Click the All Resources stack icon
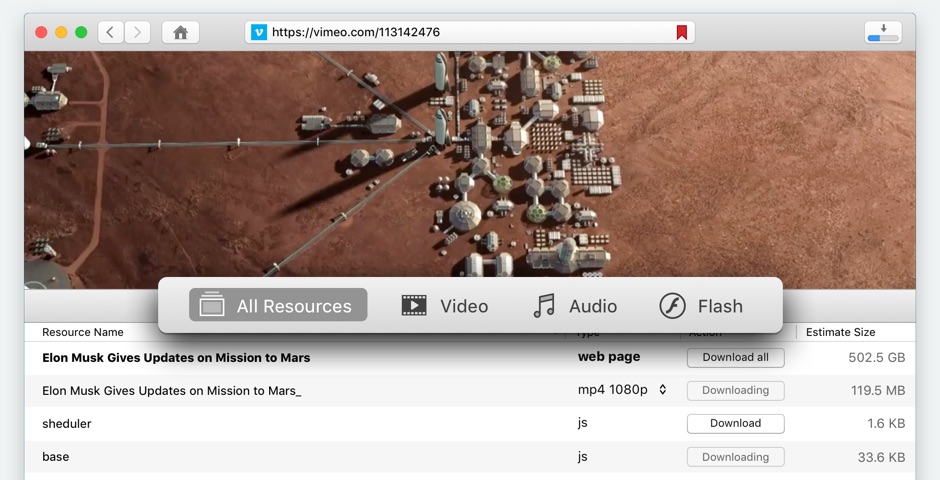Image resolution: width=940 pixels, height=480 pixels. pos(212,304)
